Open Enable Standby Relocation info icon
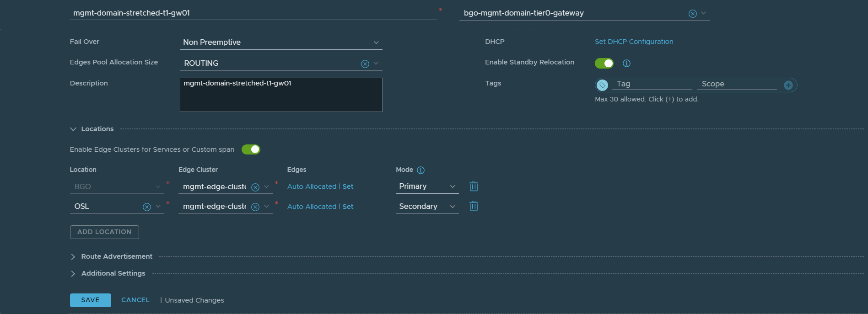Screen dimensions: 868x314 [x=626, y=64]
